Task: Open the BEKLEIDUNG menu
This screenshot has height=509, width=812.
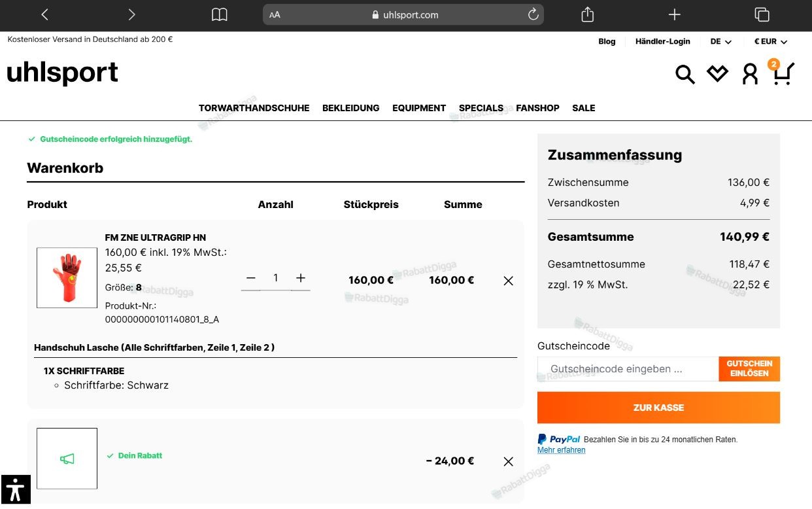Action: pos(350,108)
